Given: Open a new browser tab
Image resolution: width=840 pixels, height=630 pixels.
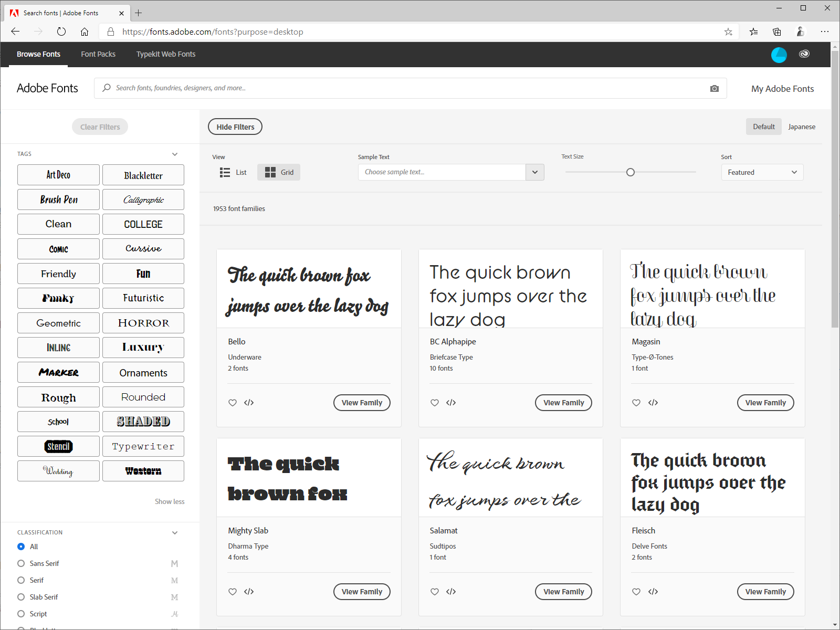Looking at the screenshot, I should click(139, 13).
